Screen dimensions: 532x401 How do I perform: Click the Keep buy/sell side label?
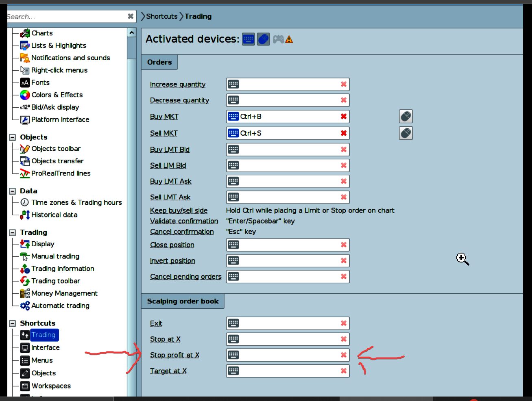pos(179,210)
